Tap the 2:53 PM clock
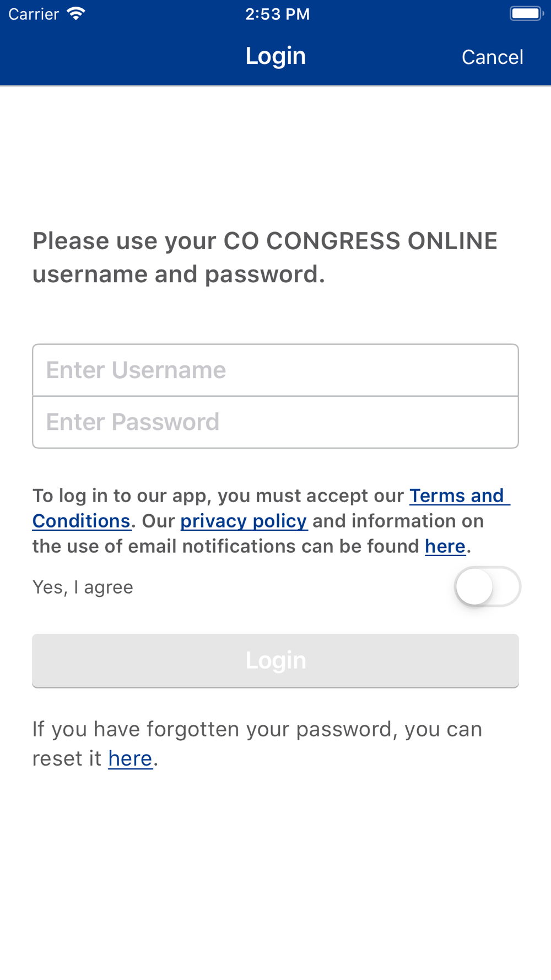 point(277,14)
